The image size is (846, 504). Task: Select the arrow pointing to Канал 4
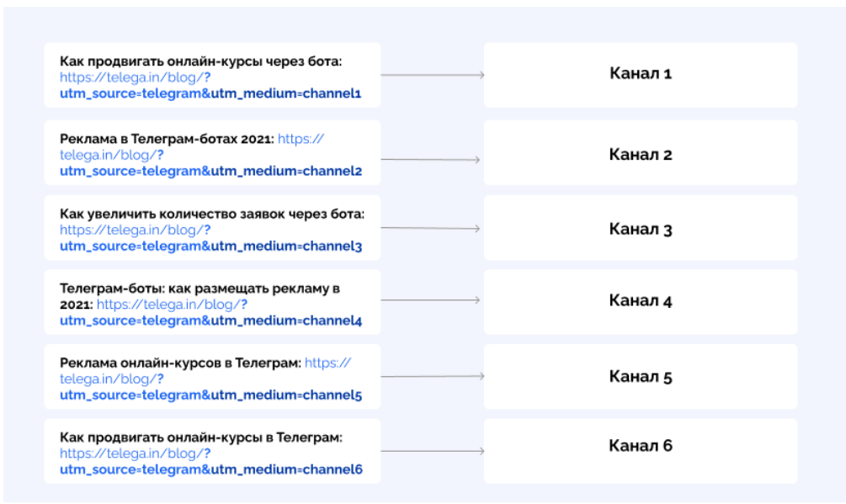pos(430,300)
